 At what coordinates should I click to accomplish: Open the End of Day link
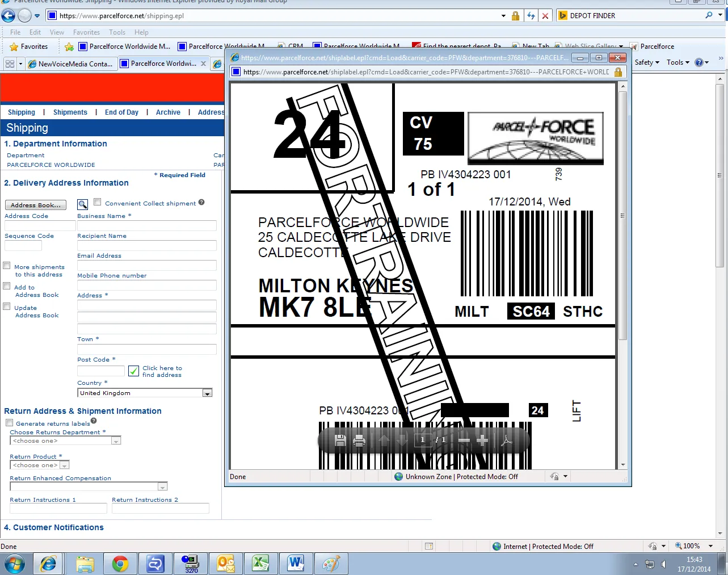click(x=121, y=112)
